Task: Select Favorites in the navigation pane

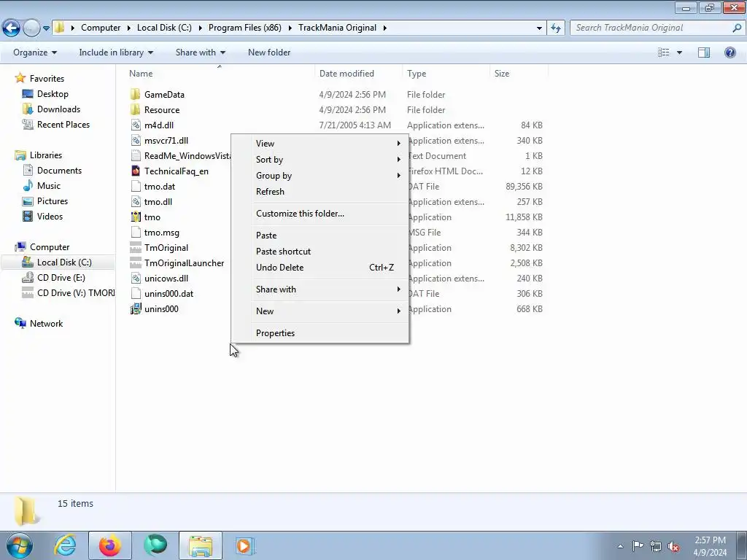Action: point(47,79)
